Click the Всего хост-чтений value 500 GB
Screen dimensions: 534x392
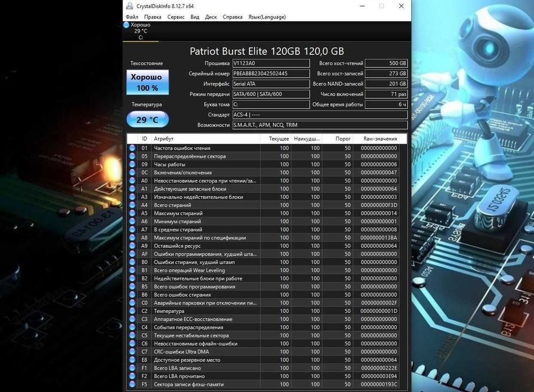pyautogui.click(x=386, y=63)
